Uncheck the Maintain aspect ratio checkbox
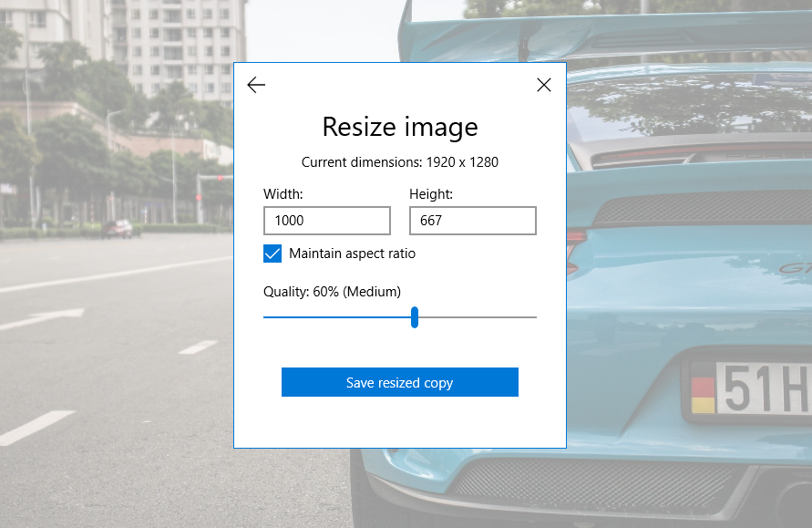 272,254
